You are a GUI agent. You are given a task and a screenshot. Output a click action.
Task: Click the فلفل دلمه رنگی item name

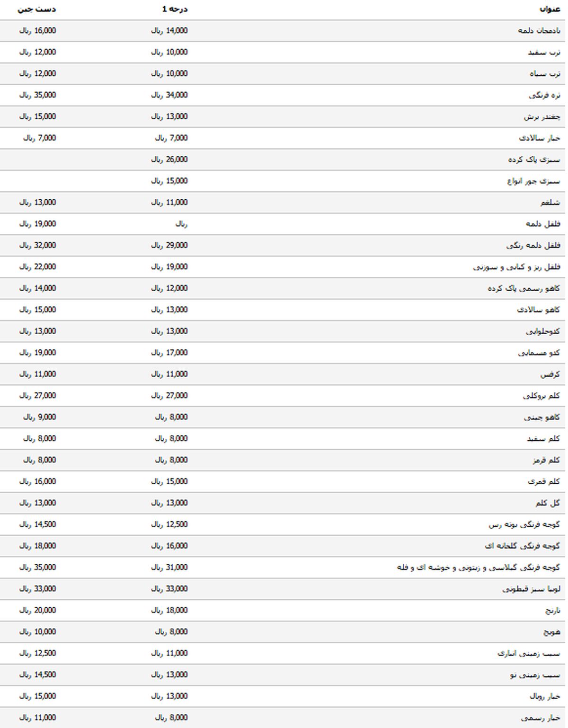[533, 245]
